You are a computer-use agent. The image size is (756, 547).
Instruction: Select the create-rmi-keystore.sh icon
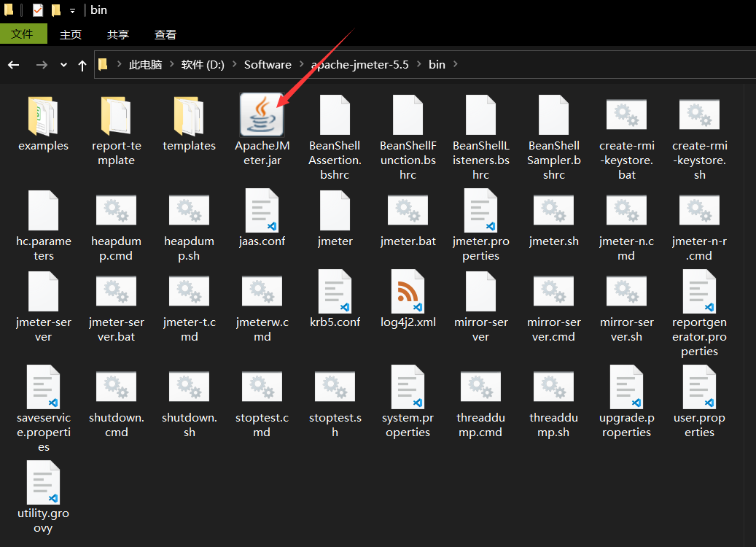699,115
